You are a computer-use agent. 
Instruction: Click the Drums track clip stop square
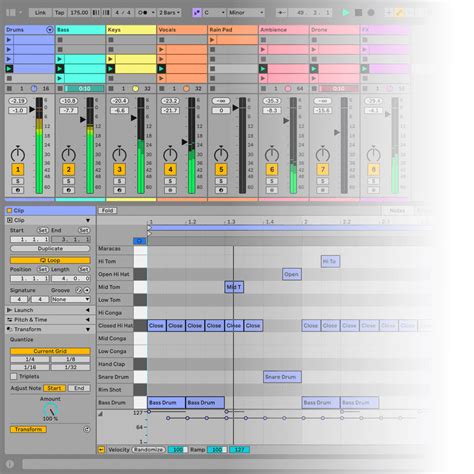pyautogui.click(x=9, y=88)
